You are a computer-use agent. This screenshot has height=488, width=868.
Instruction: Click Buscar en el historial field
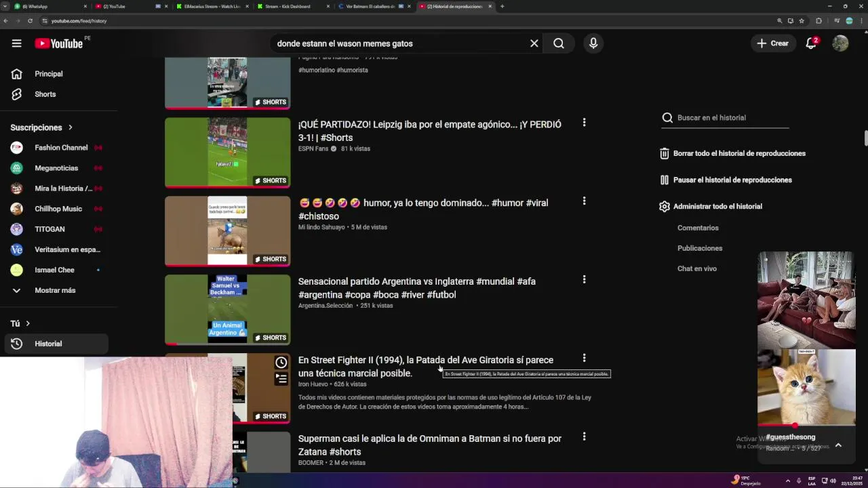724,118
